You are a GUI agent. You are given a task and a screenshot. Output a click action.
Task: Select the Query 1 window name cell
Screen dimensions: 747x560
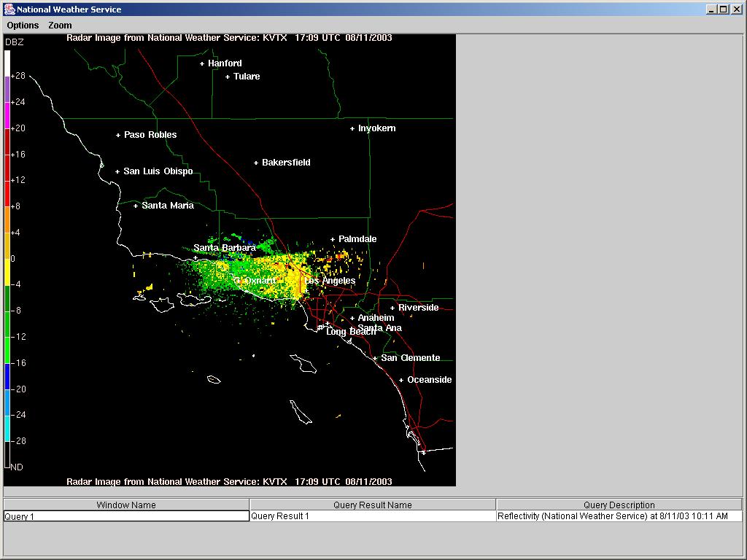tap(126, 516)
